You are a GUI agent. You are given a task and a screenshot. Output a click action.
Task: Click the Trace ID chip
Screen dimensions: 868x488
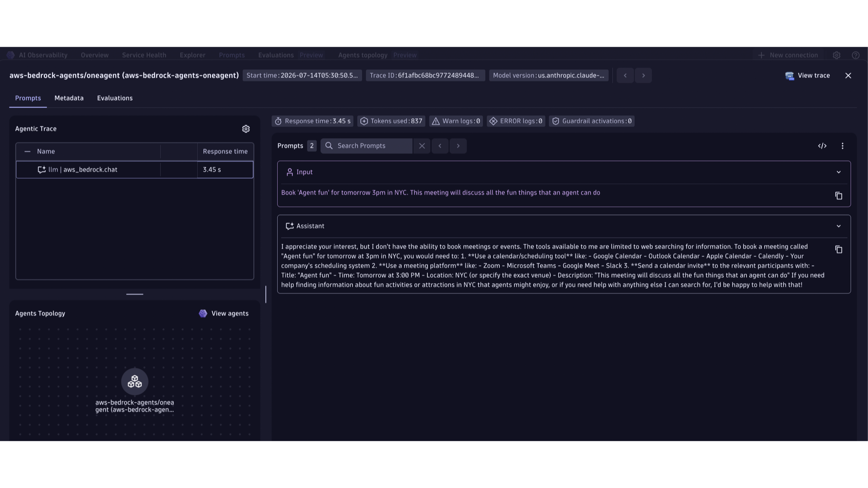coord(425,75)
